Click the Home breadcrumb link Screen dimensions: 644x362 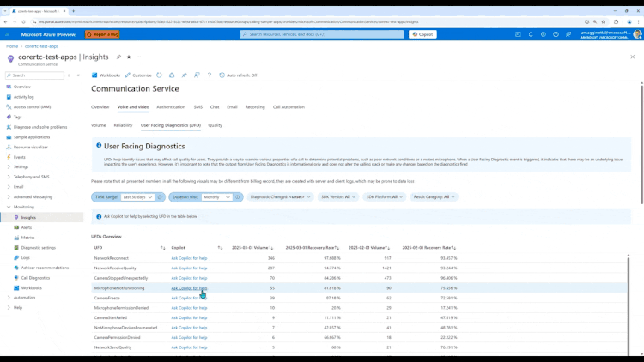click(x=12, y=46)
